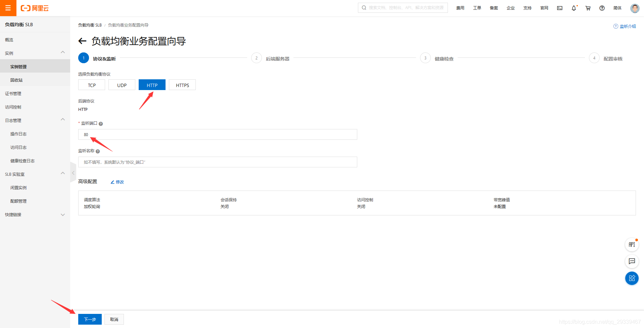Open the hamburger navigation menu

click(x=8, y=8)
